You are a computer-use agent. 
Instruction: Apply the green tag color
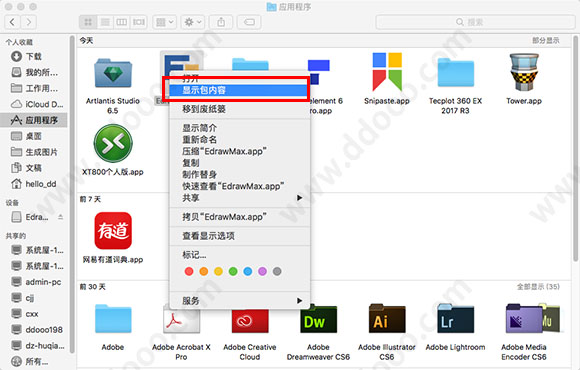coord(233,271)
